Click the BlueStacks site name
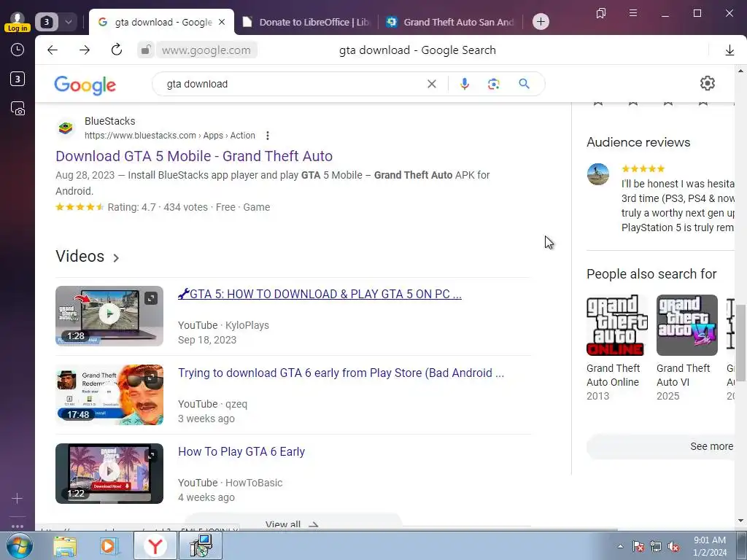This screenshot has height=560, width=747. pos(110,121)
